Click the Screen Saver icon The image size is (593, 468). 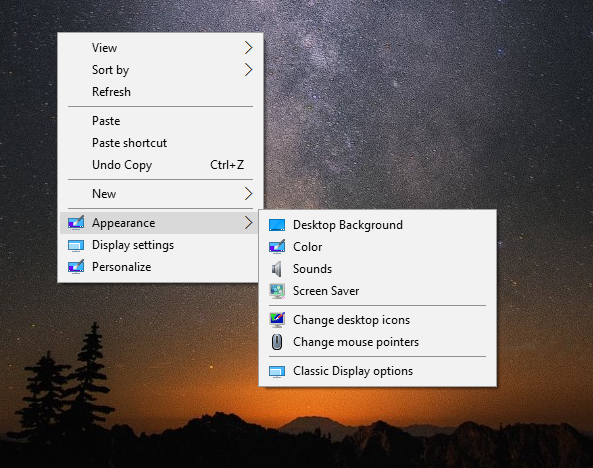point(277,291)
